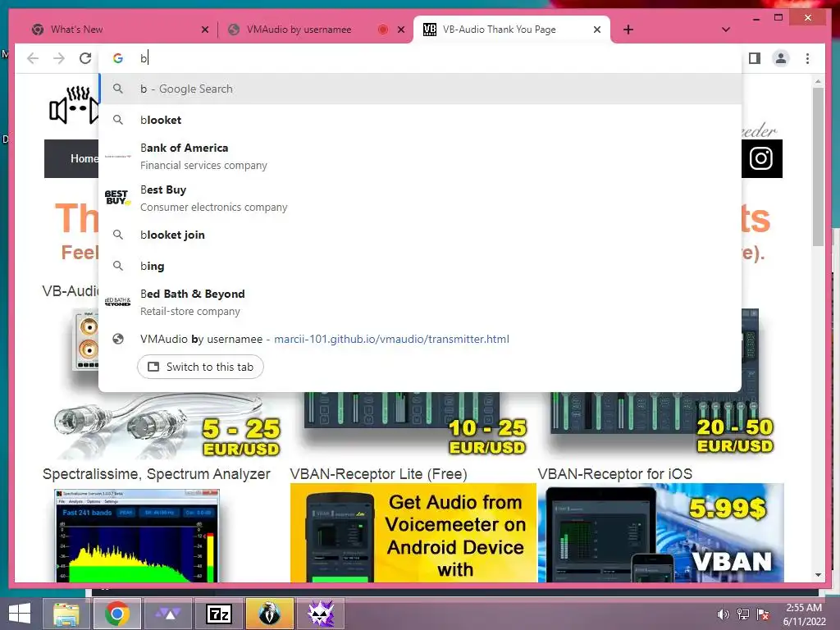Pick the Best Buy suggestion
The width and height of the screenshot is (840, 630).
[420, 198]
